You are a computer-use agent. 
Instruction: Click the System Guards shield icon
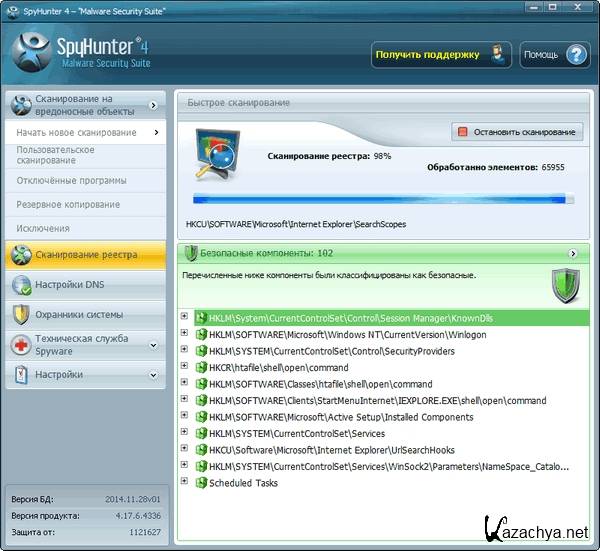(x=21, y=315)
